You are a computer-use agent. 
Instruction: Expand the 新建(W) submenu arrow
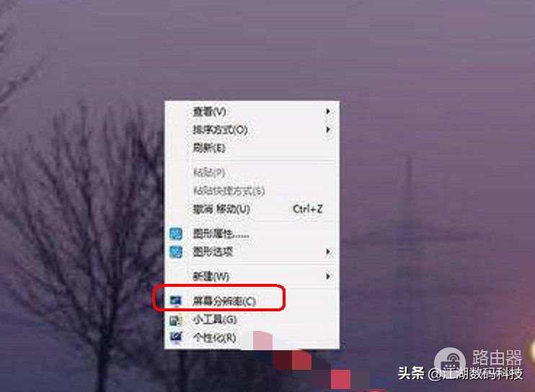click(x=328, y=276)
